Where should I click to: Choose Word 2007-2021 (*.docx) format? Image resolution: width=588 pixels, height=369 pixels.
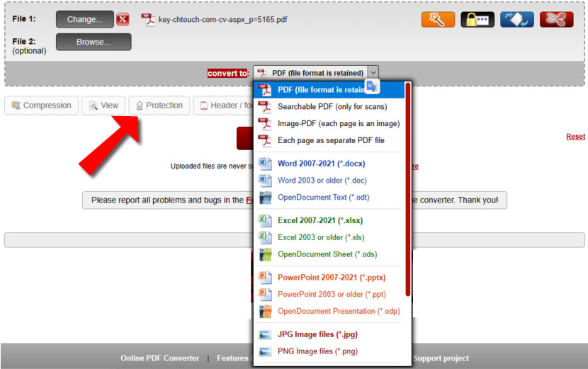pos(329,164)
